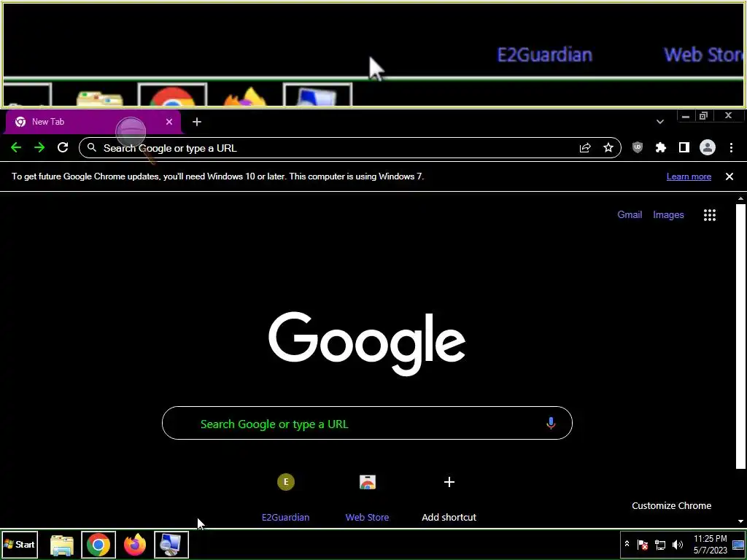
Task: Open the uBlock Origin shield extension
Action: pyautogui.click(x=638, y=147)
